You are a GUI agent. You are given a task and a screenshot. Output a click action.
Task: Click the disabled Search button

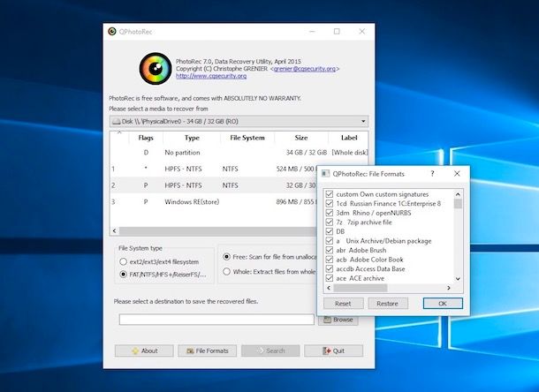point(270,351)
